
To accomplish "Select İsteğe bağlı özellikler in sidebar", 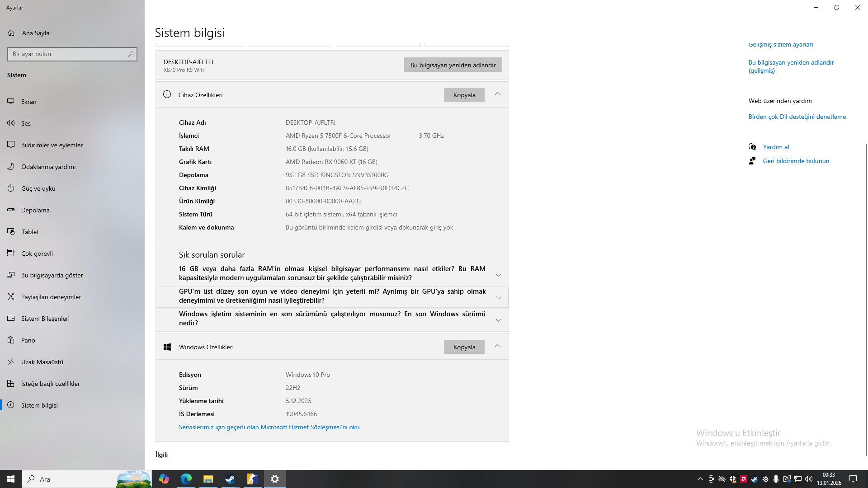I will pyautogui.click(x=72, y=384).
